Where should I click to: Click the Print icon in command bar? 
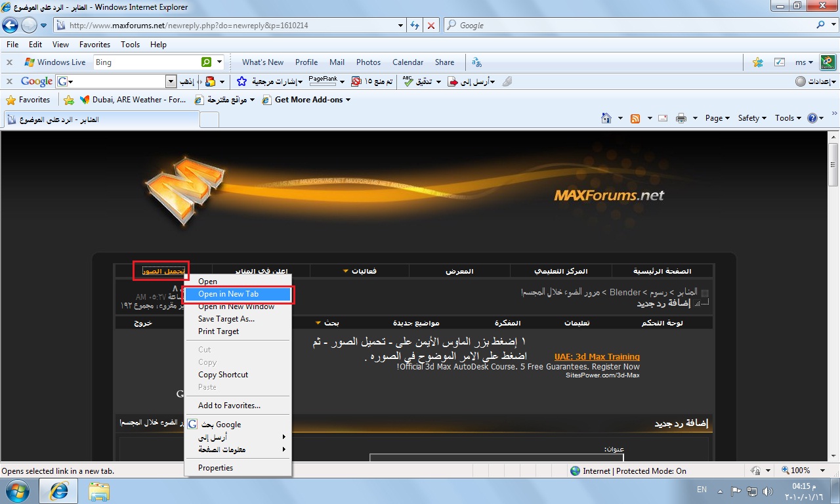point(681,118)
